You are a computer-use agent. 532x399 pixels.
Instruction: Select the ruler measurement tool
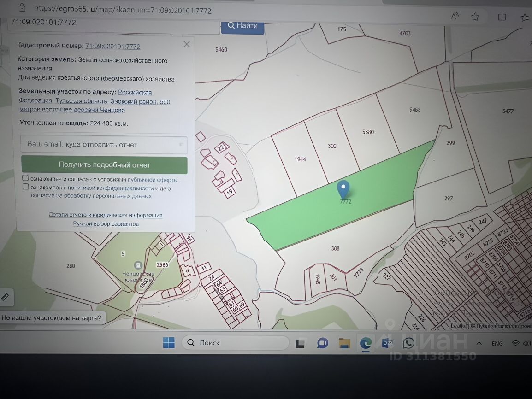tap(5, 297)
